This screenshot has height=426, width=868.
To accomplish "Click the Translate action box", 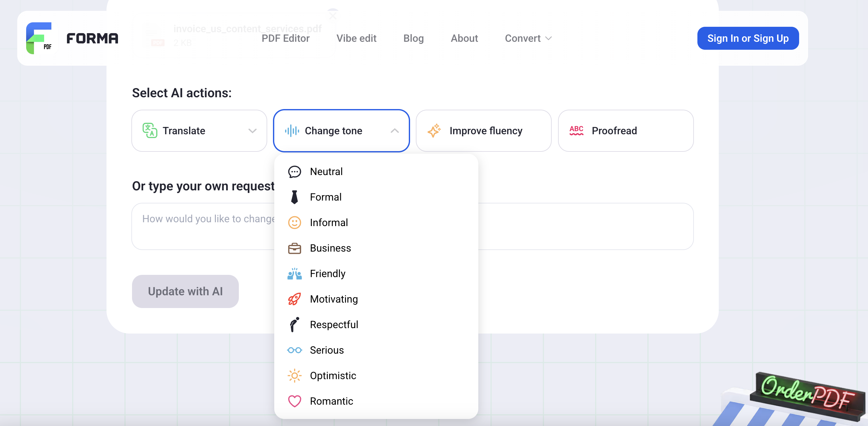I will pos(199,131).
